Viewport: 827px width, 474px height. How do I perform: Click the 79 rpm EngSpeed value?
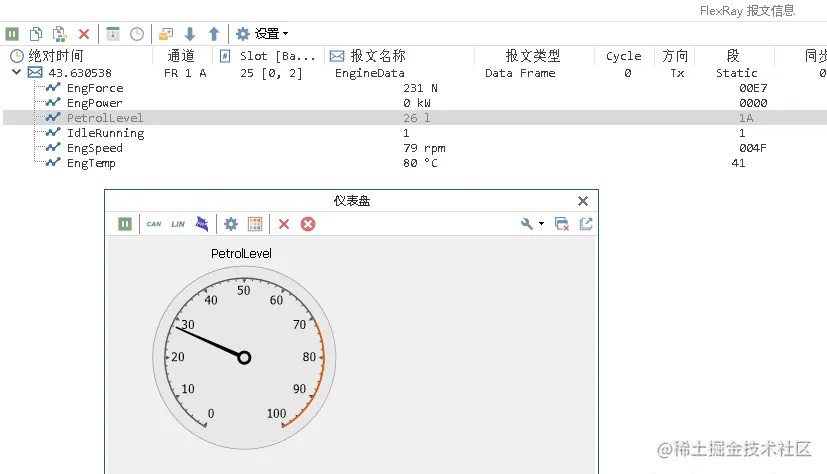coord(424,148)
